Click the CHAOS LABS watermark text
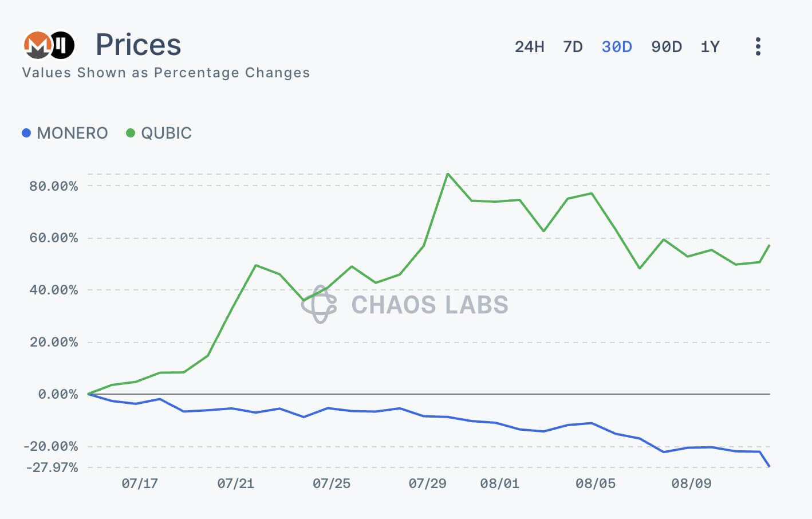This screenshot has width=812, height=519. click(x=428, y=305)
